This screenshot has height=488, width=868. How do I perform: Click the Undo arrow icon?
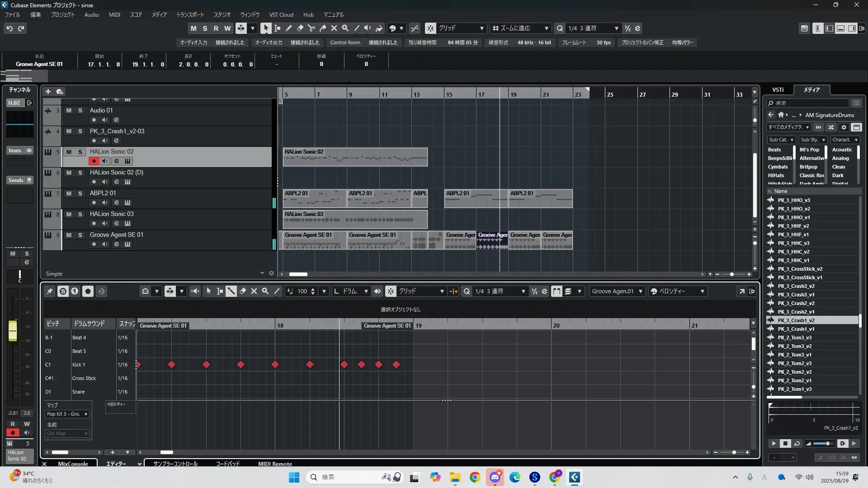pos(9,28)
